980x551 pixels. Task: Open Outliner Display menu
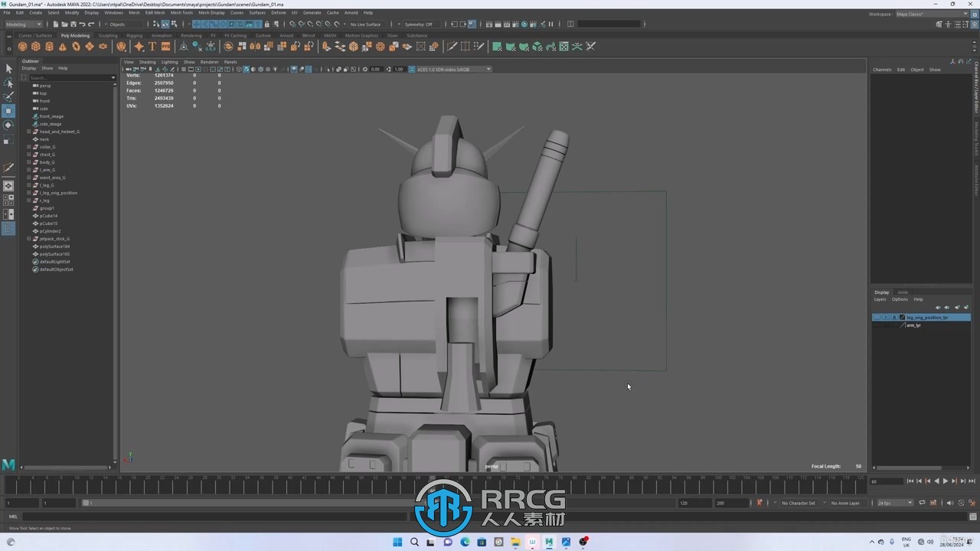point(28,68)
